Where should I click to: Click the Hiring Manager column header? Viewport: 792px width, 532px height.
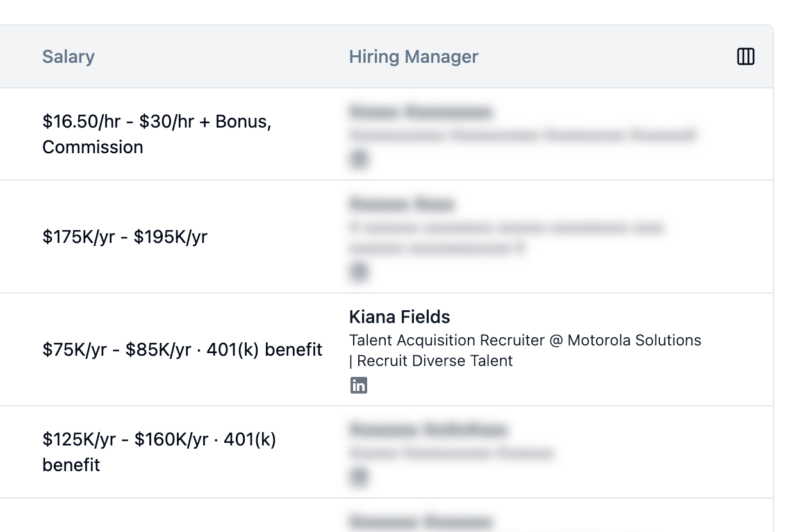[413, 56]
